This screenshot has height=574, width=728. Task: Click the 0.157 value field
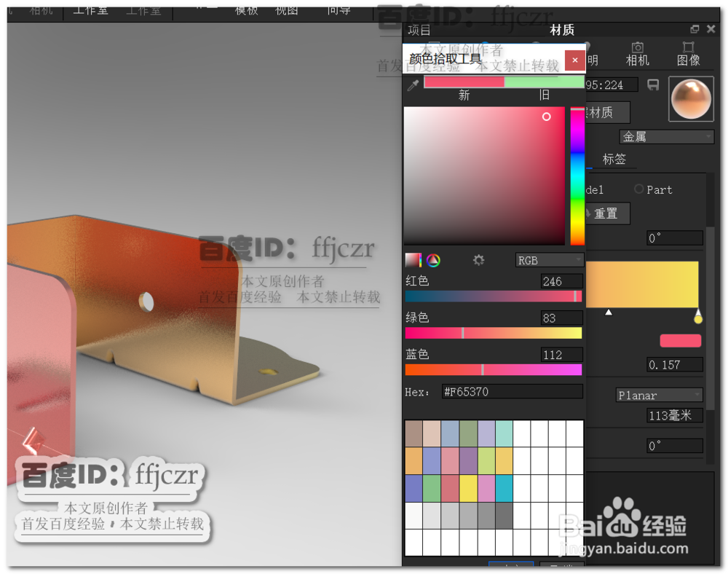point(675,364)
